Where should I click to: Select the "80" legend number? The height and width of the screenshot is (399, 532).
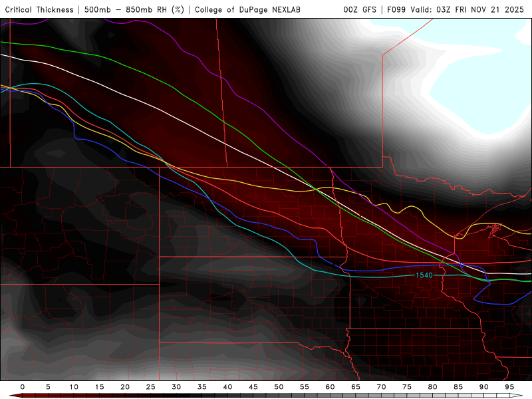[x=433, y=387]
